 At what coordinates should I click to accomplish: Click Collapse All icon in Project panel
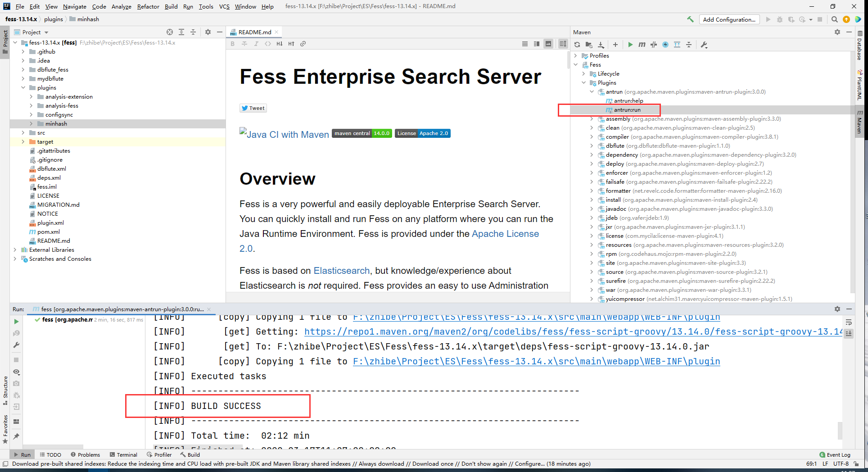point(193,32)
